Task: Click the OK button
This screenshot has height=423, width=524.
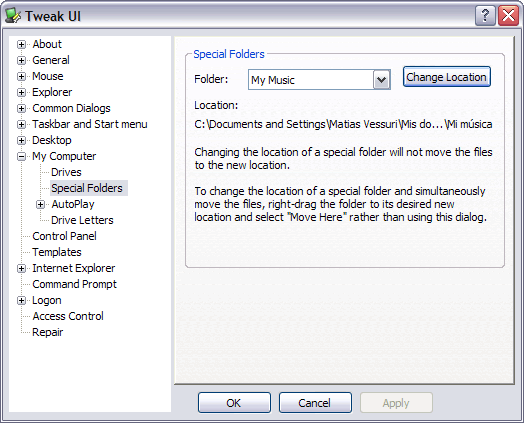Action: [234, 403]
